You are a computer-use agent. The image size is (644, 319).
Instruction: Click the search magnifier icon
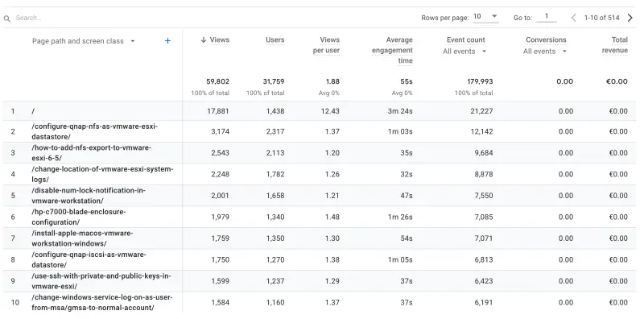coord(6,19)
